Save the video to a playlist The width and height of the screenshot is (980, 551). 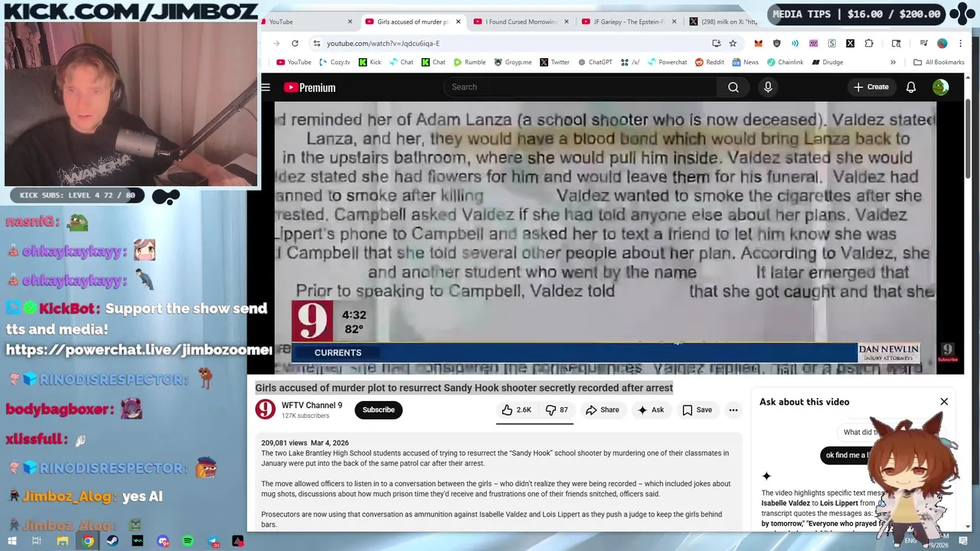pyautogui.click(x=697, y=410)
